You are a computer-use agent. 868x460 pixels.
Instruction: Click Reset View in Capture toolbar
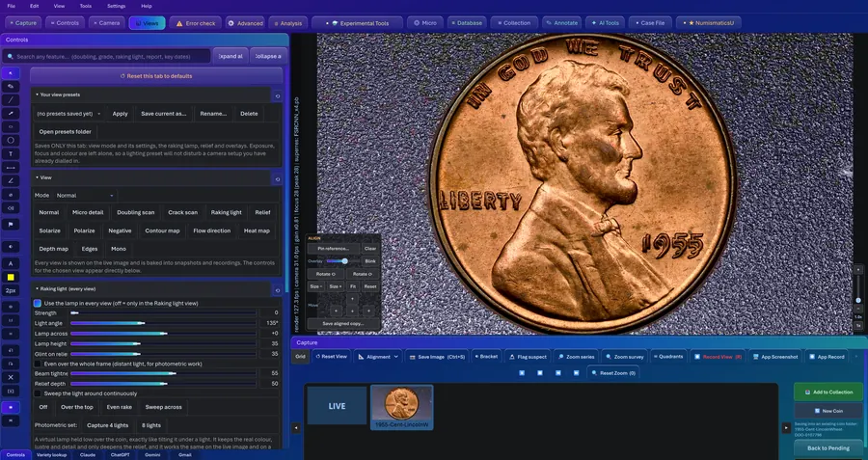(x=332, y=357)
